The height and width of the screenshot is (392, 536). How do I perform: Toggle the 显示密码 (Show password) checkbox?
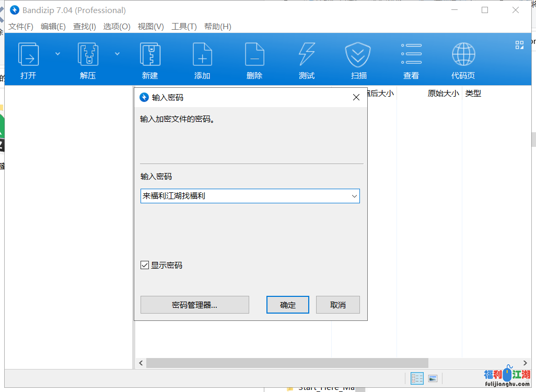145,265
